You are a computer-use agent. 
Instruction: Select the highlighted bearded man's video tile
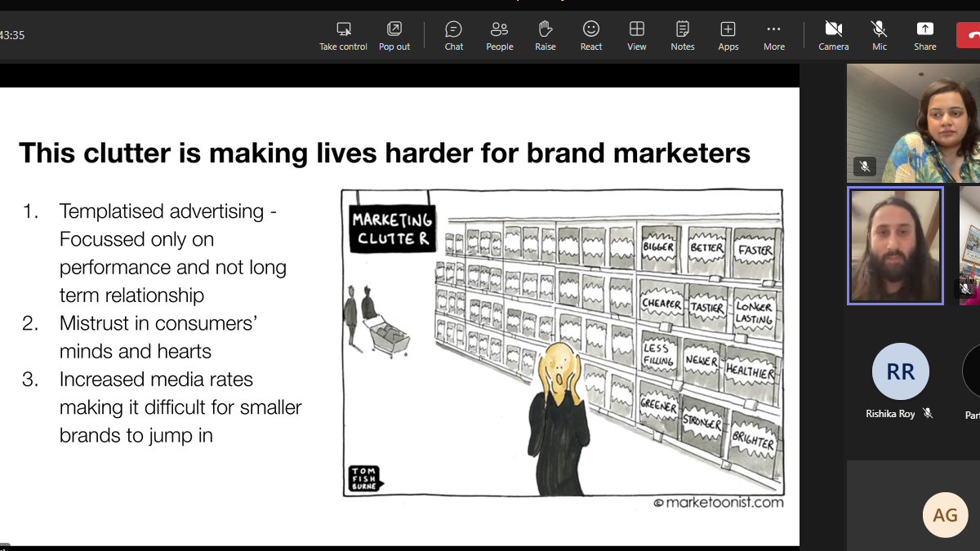pos(895,246)
